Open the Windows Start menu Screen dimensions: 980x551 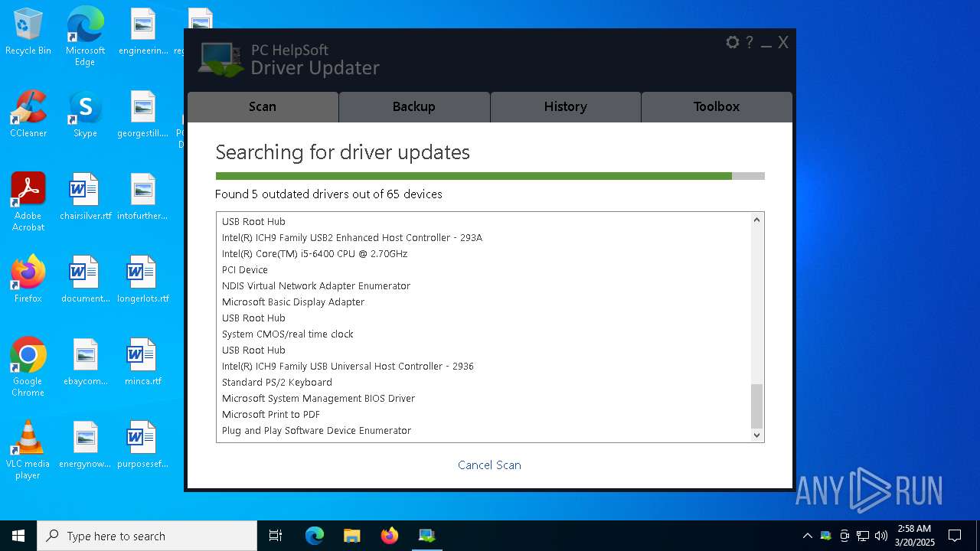(x=18, y=536)
